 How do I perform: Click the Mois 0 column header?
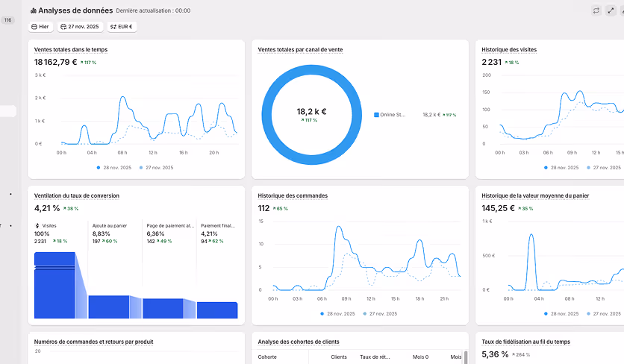click(421, 357)
